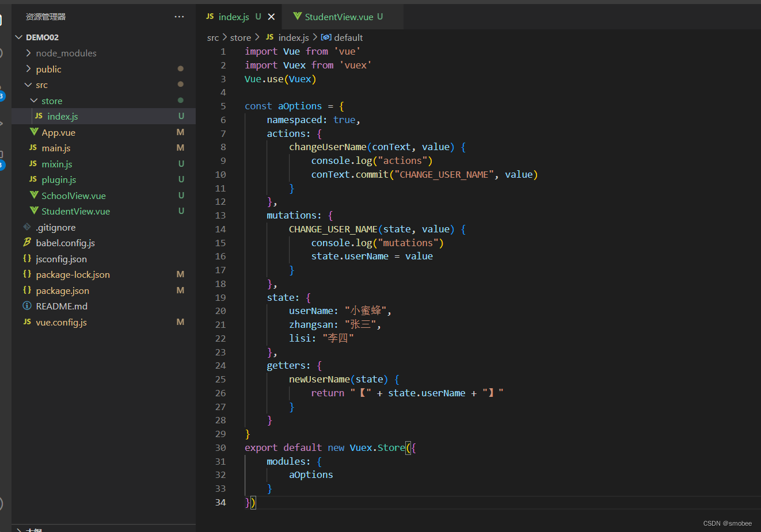Click the Vue icon beside App.vue
This screenshot has width=761, height=532.
[34, 132]
